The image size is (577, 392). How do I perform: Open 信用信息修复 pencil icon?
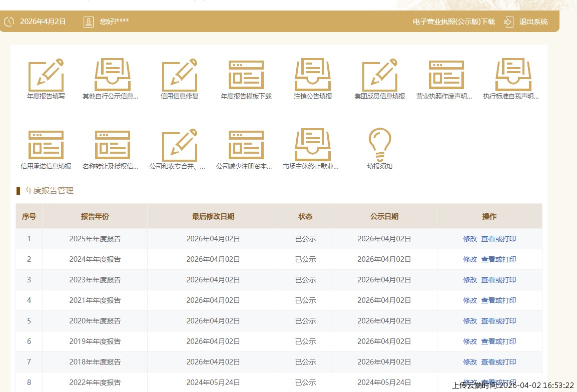point(180,75)
